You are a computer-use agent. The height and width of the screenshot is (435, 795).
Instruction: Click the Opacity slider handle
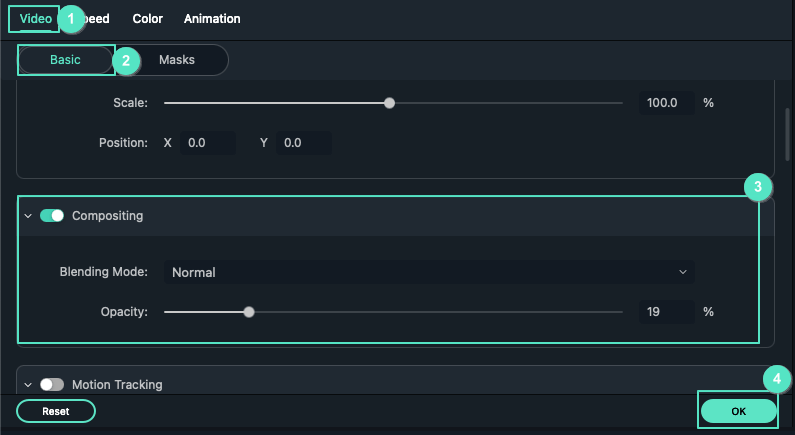coord(249,312)
